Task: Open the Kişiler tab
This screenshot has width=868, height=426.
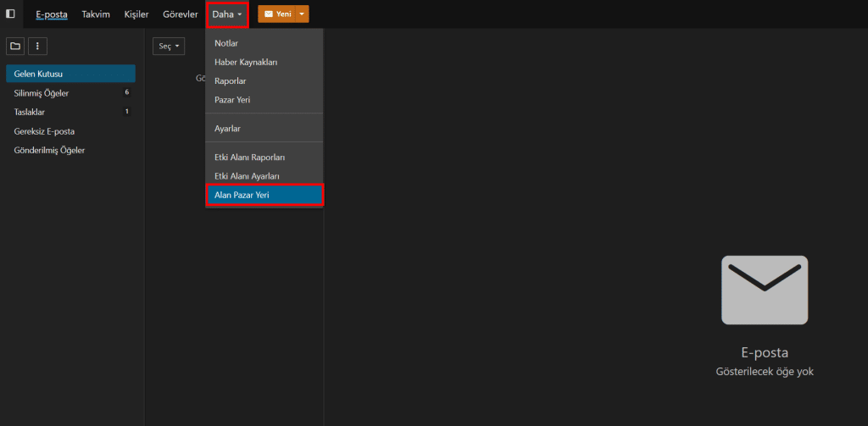Action: [136, 14]
